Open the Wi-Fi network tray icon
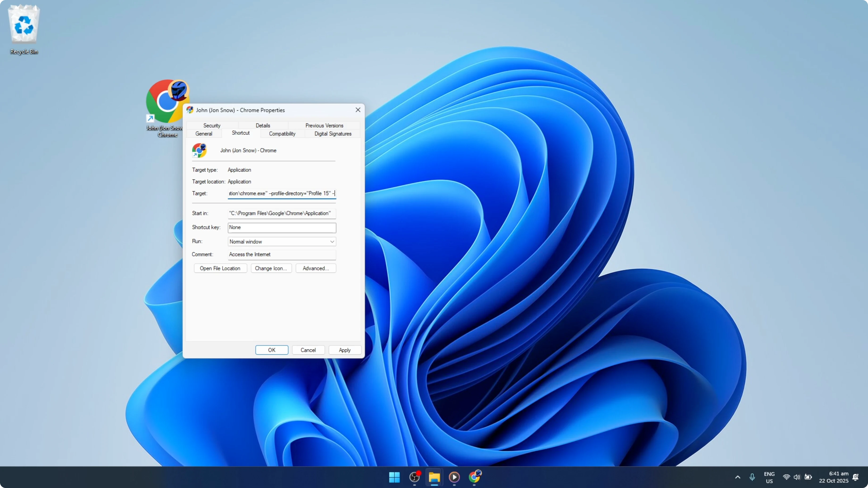The image size is (868, 488). (x=786, y=477)
